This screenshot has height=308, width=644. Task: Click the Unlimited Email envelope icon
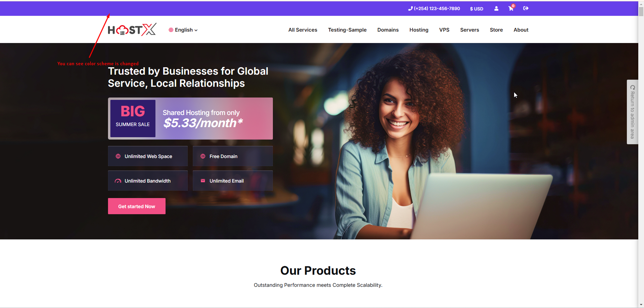[203, 181]
